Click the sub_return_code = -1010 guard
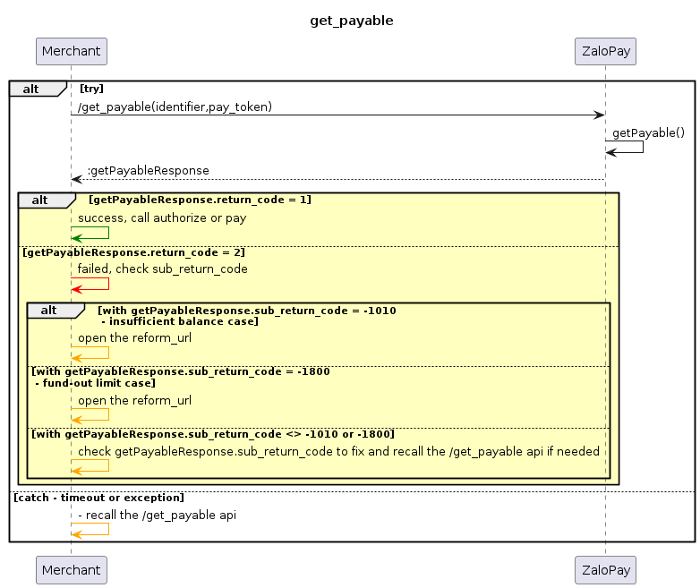Screen dimensions: 700x588 click(x=247, y=311)
